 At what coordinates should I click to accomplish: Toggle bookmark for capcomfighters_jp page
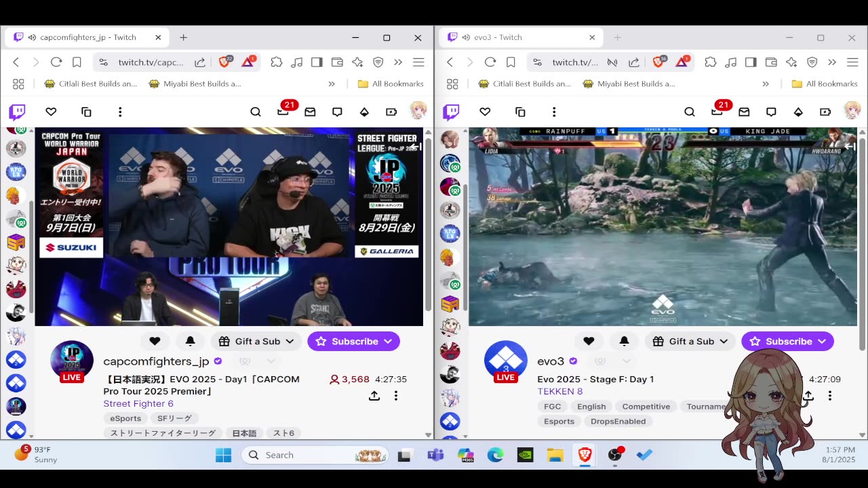pos(77,62)
